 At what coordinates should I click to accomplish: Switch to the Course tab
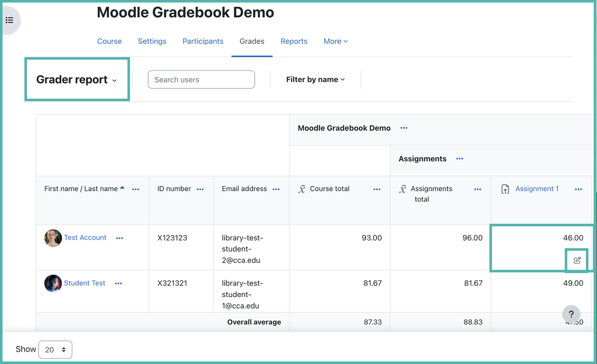click(109, 41)
